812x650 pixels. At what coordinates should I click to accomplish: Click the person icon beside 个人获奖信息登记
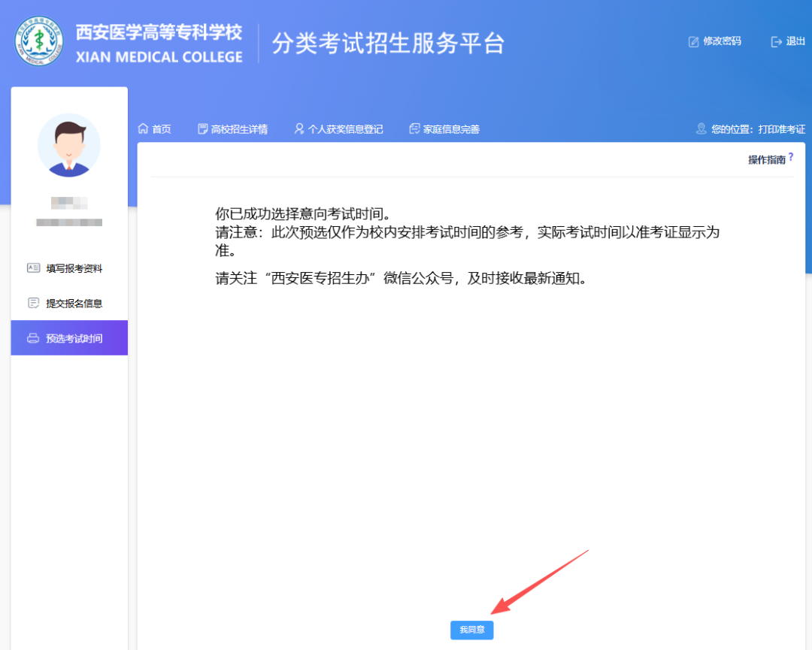click(x=299, y=129)
